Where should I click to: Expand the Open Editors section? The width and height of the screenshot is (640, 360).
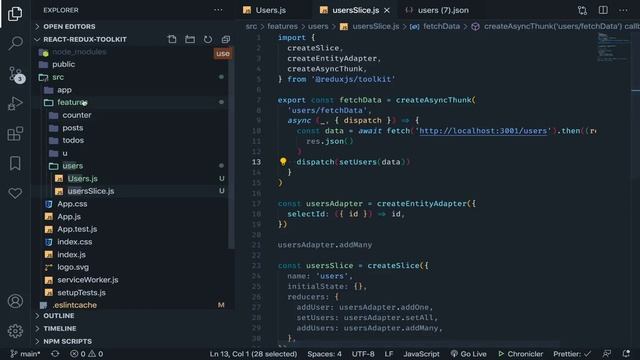[69, 27]
